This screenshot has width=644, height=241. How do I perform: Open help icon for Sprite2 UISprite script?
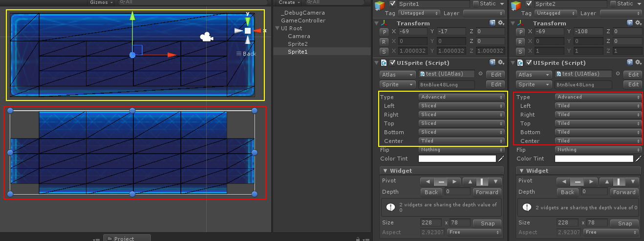629,62
